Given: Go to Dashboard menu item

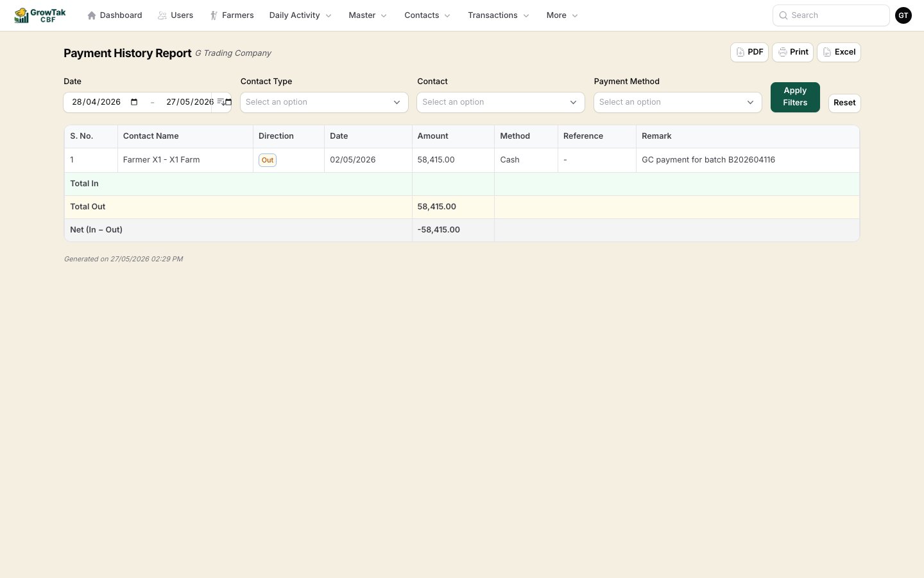Looking at the screenshot, I should [x=115, y=15].
